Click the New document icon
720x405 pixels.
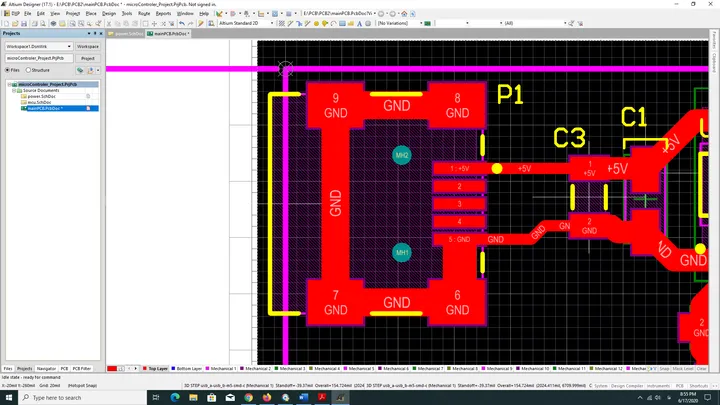coord(6,23)
